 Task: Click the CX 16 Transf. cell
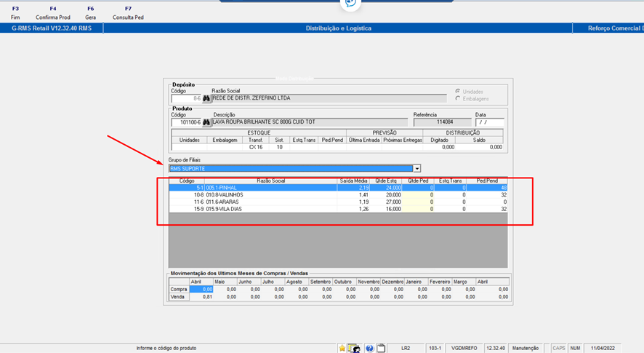click(x=255, y=147)
